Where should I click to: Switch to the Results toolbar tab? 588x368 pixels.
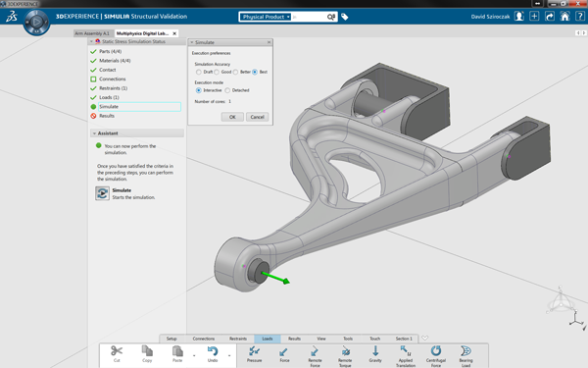coord(294,339)
